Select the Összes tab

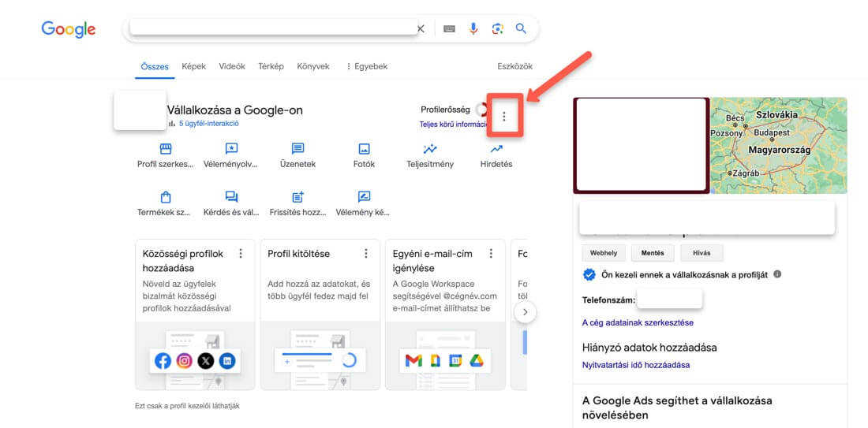point(155,66)
